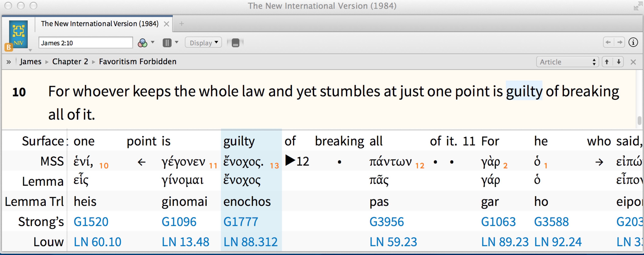Open Louw-Nida LN 13.48 link
This screenshot has height=255, width=644.
pos(185,242)
